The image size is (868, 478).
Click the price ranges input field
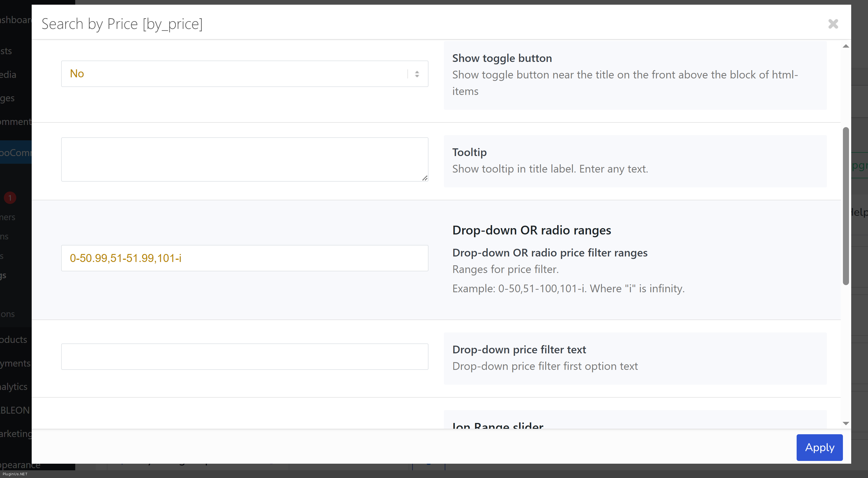pyautogui.click(x=244, y=258)
